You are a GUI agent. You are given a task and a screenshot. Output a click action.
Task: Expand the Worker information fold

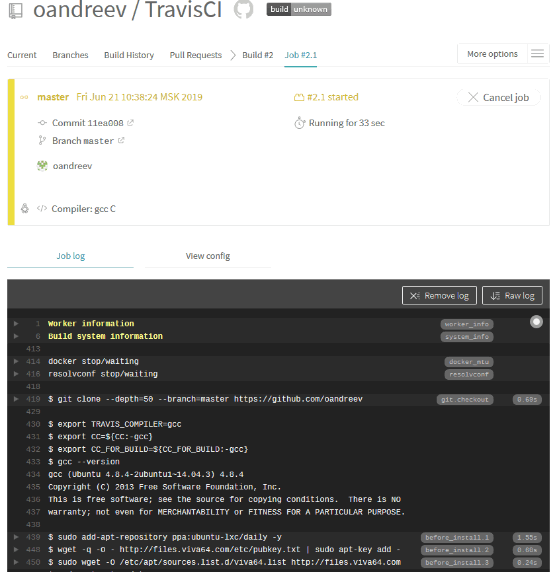tap(16, 324)
